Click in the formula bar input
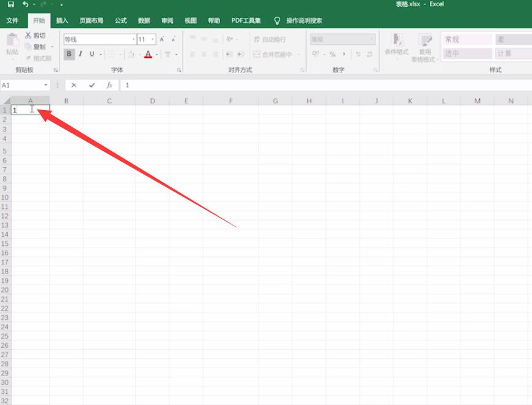532x405 pixels. click(326, 85)
